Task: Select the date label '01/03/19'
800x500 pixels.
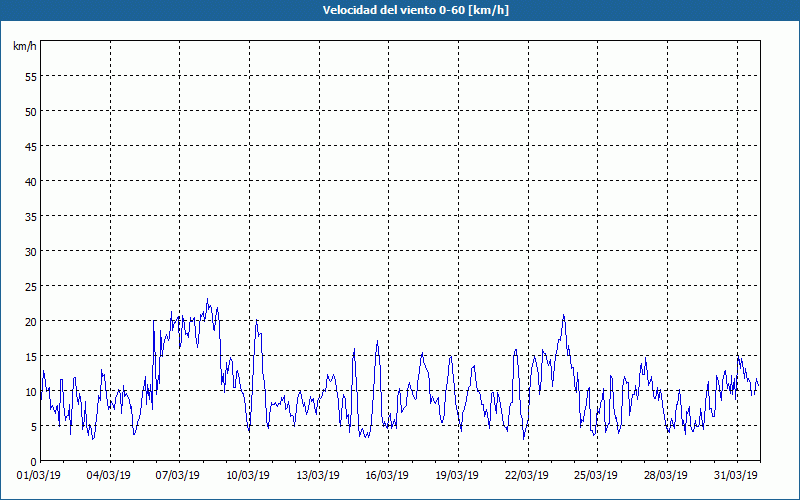Action: pos(39,475)
